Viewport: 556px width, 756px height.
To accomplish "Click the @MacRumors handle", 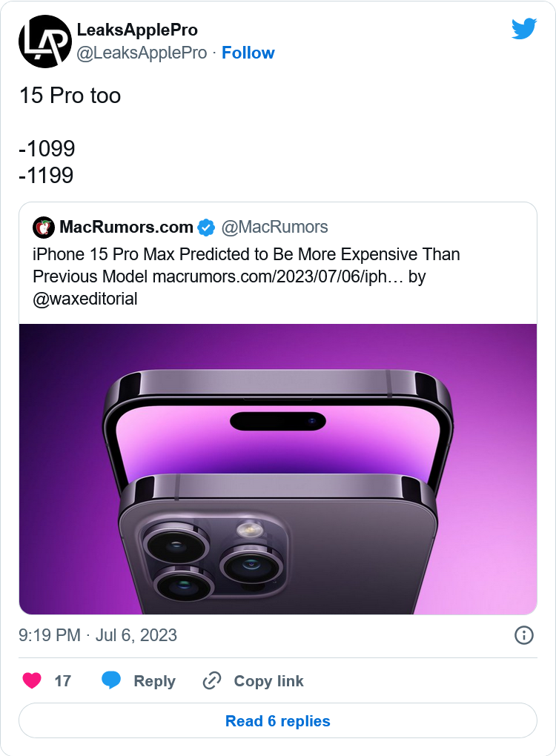I will tap(274, 227).
